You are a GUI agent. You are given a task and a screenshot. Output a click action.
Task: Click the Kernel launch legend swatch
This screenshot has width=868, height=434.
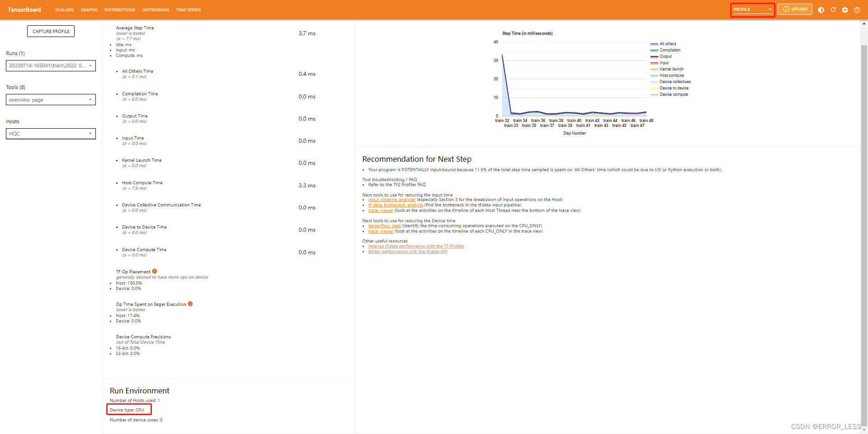click(x=654, y=69)
